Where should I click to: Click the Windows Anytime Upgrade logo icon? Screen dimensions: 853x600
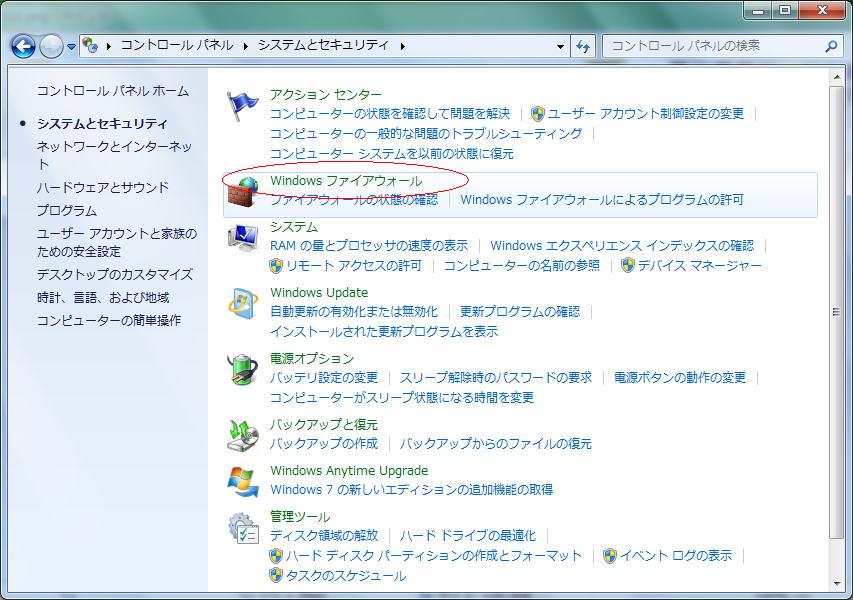(242, 481)
